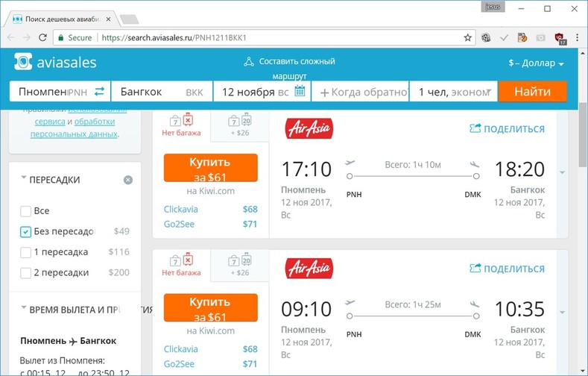Open the сервиса terms link

pyautogui.click(x=50, y=122)
